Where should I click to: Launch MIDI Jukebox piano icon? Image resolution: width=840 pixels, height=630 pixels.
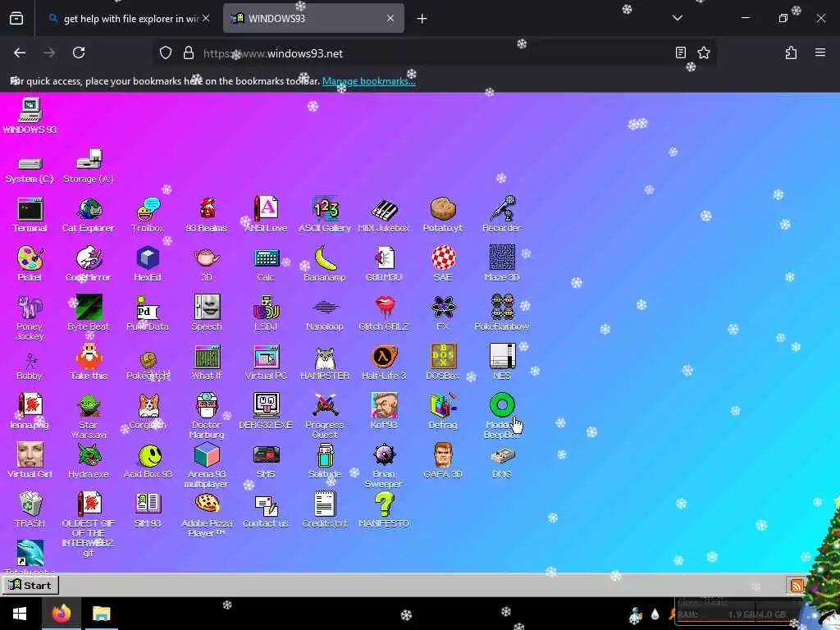[x=384, y=214]
